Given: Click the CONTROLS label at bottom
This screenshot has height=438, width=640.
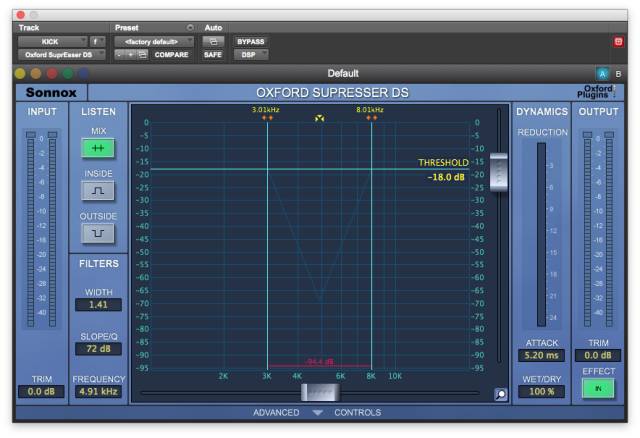Looking at the screenshot, I should pos(358,413).
